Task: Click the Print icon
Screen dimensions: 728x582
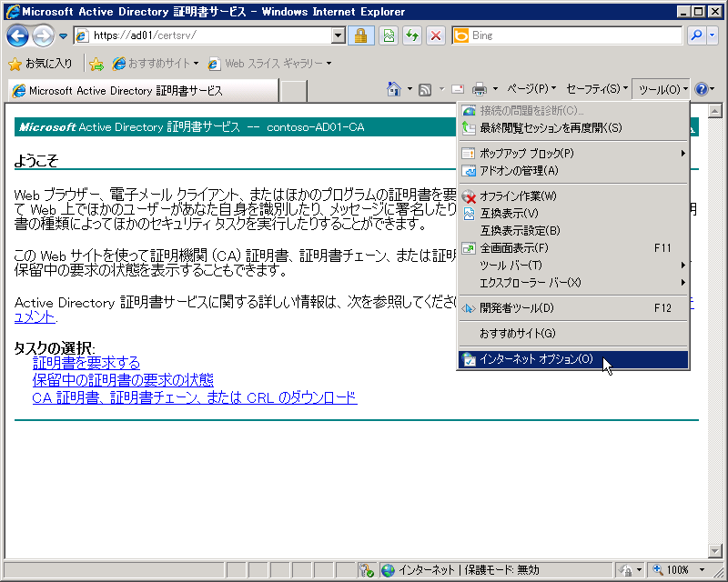Action: tap(480, 88)
